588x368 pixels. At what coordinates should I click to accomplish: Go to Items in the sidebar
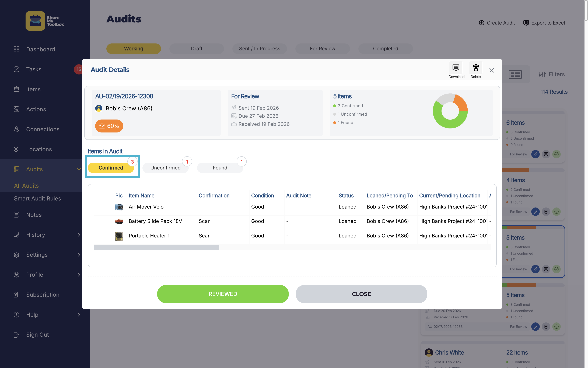coord(33,89)
